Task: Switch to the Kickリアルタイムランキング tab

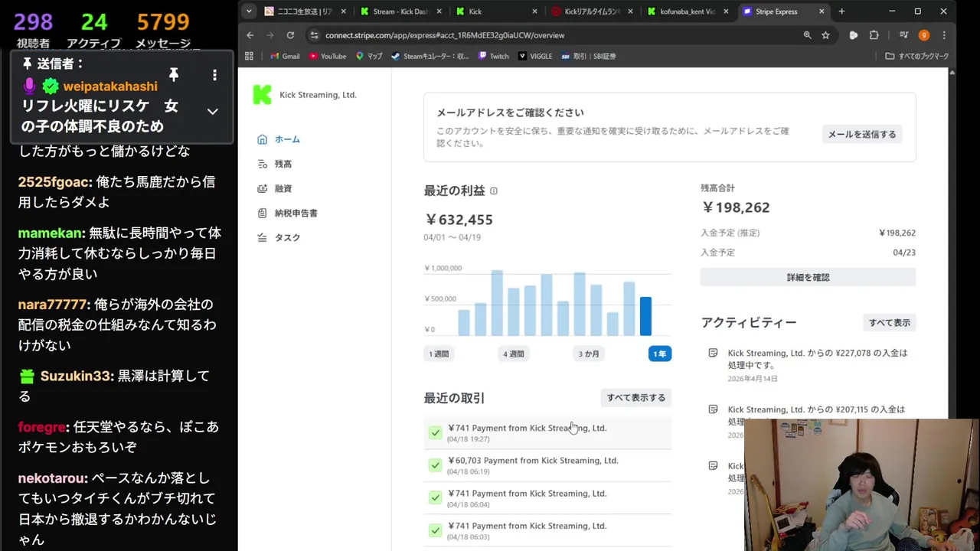Action: 593,11
